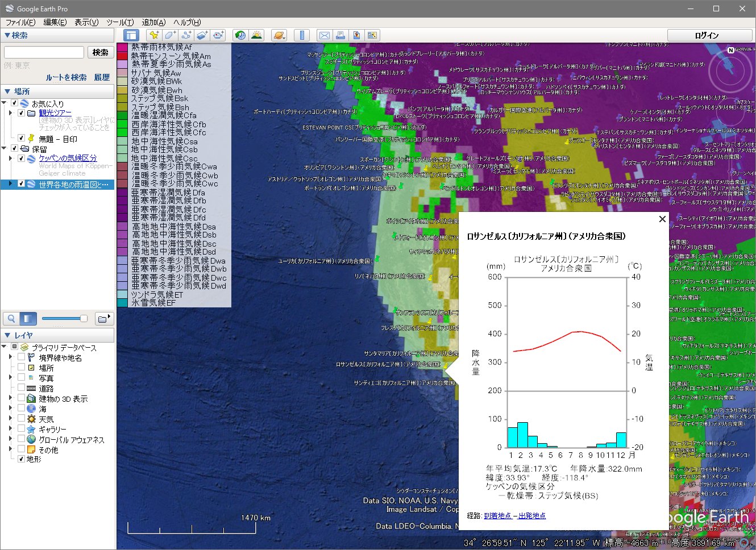Enable the 道路 layer checkbox
756x550 pixels.
coord(21,388)
